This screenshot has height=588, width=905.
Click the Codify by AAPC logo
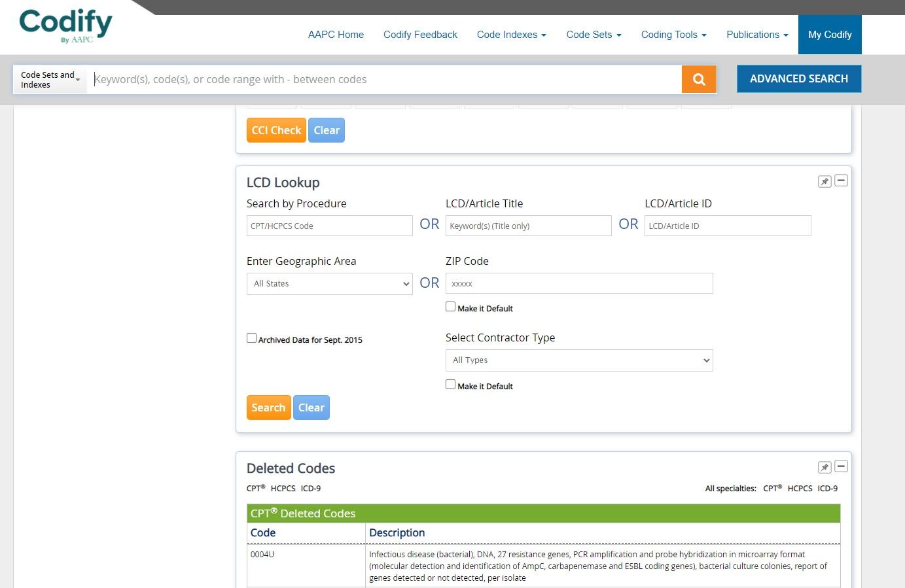(x=65, y=25)
